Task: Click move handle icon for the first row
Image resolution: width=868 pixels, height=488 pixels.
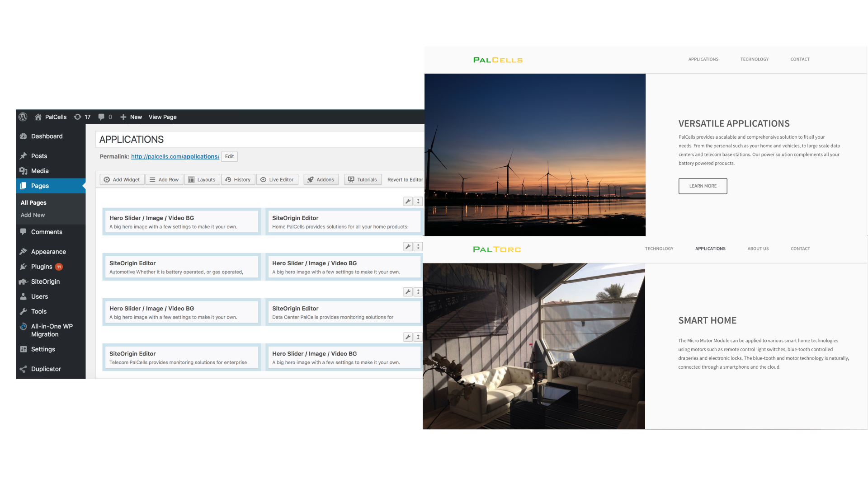Action: 418,202
